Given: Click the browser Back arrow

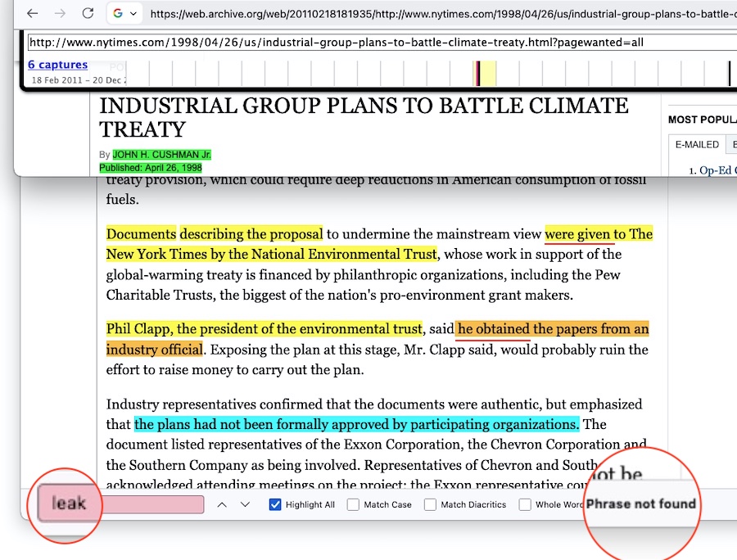Looking at the screenshot, I should tap(32, 14).
